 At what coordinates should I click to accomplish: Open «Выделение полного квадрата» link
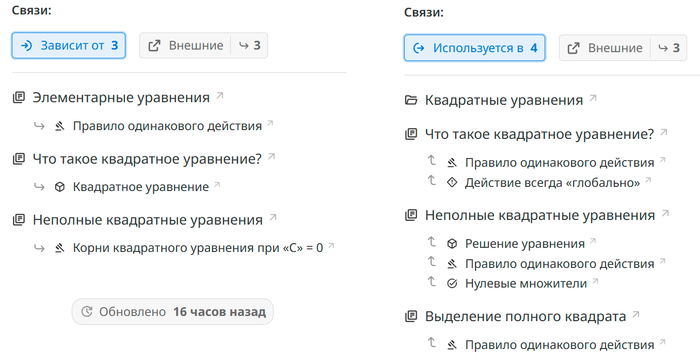coord(525,317)
